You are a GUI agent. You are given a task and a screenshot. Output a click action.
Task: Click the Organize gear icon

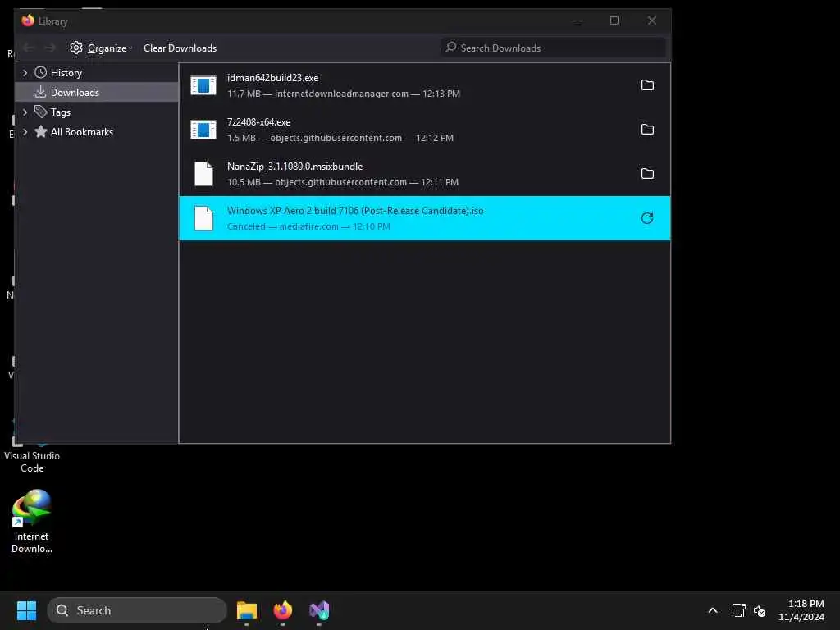[x=76, y=48]
